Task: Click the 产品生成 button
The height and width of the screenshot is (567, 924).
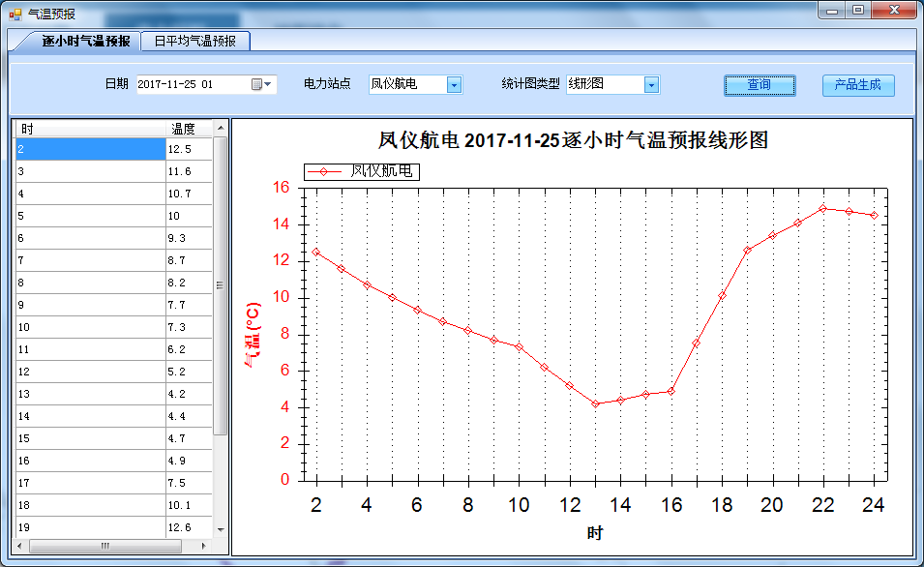Action: point(857,85)
